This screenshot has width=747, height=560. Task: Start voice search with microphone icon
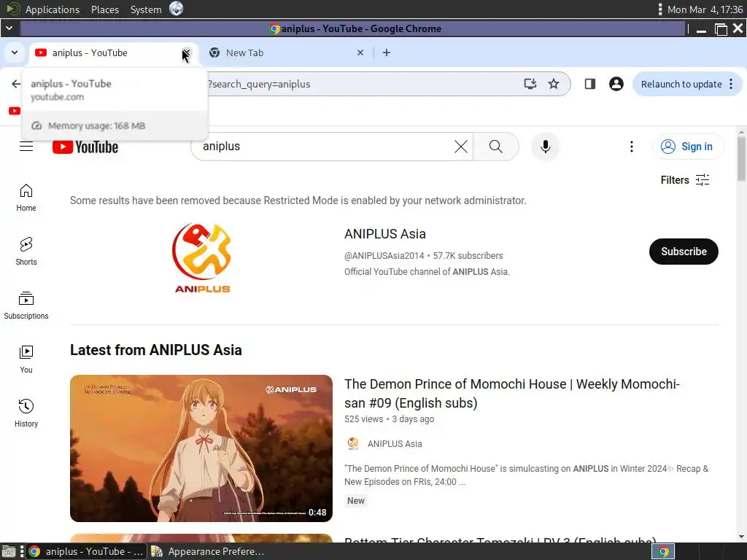tap(546, 147)
